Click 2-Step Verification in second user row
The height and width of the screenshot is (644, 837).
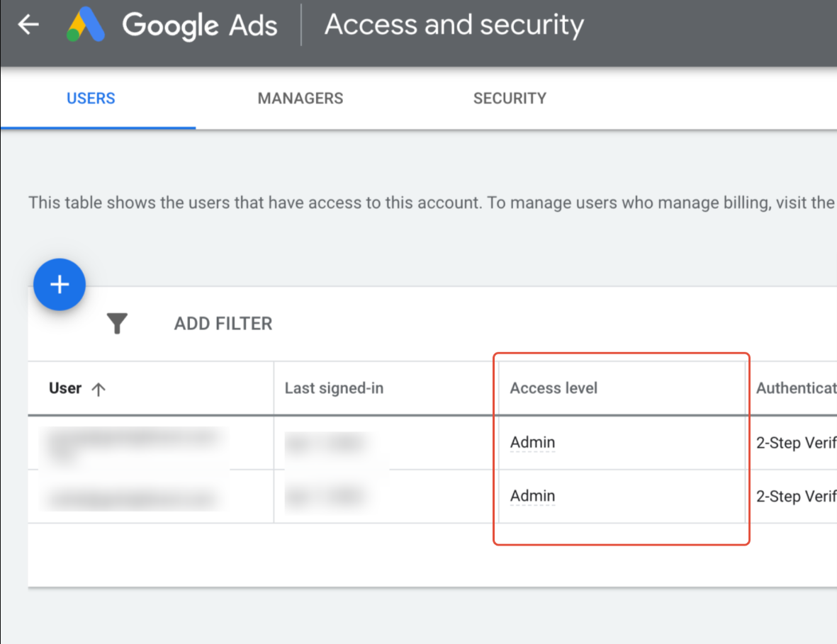[795, 497]
